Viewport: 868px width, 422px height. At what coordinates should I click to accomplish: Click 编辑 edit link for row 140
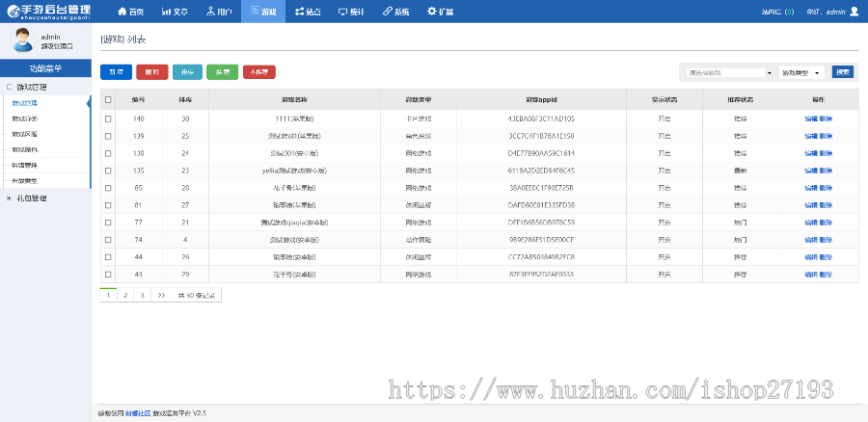click(x=811, y=119)
